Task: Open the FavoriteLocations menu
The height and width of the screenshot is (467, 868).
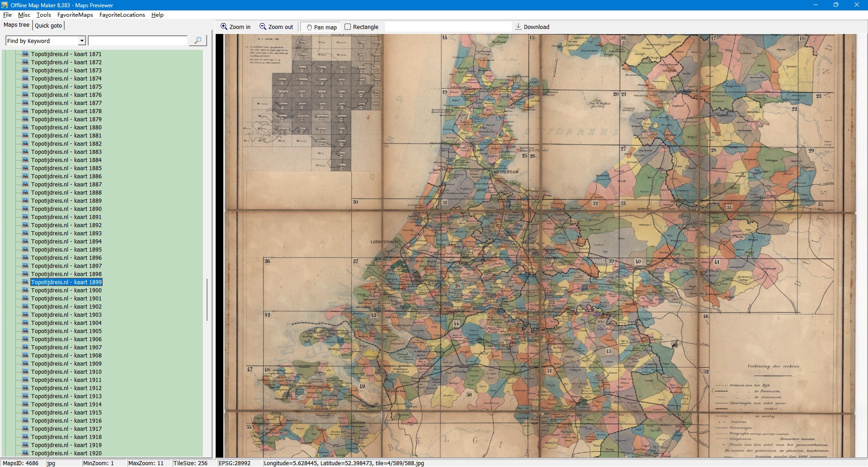Action: tap(122, 15)
